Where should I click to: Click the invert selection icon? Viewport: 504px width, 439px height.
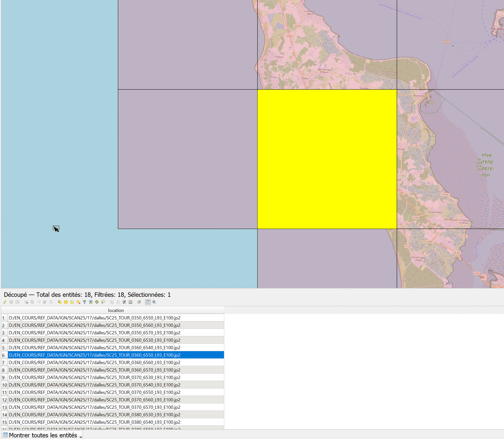click(x=72, y=302)
